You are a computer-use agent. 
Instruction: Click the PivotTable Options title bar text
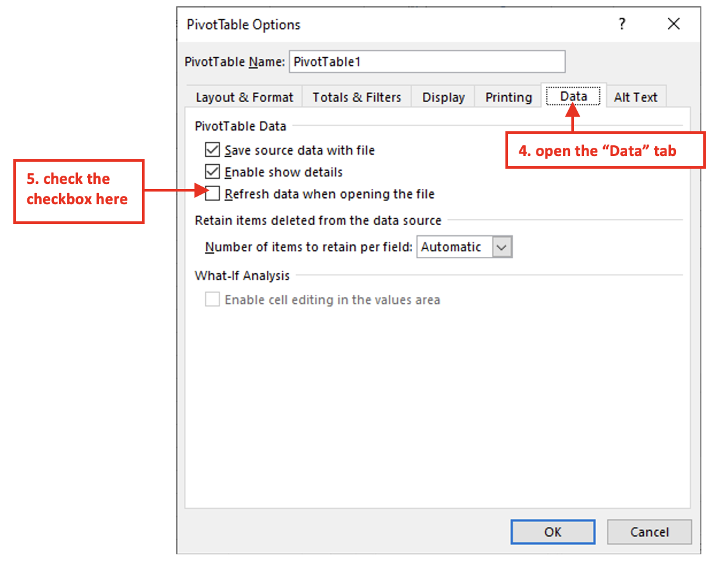point(244,25)
